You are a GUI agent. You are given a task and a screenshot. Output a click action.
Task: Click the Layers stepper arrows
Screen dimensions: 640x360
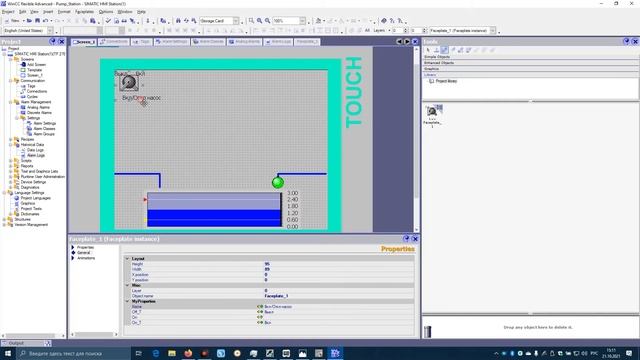(405, 31)
